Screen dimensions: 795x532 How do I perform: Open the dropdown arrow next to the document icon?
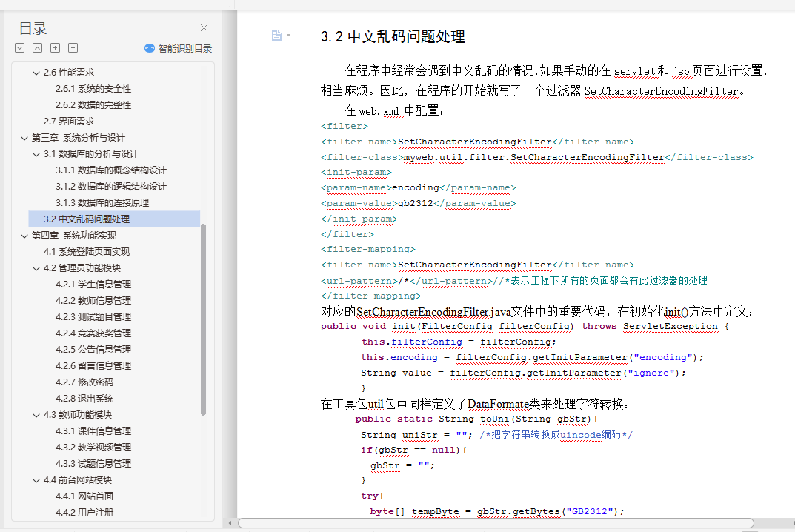(x=288, y=35)
